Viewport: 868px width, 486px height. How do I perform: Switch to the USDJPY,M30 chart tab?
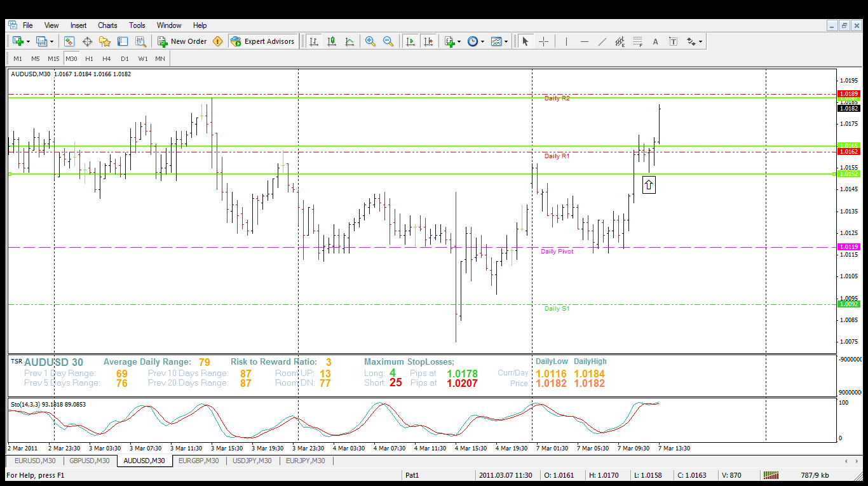252,461
